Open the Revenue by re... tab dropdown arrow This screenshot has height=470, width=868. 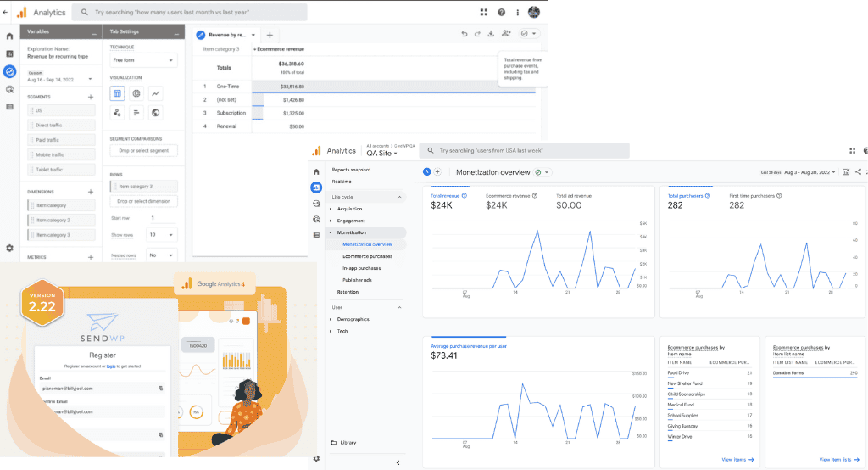click(x=253, y=35)
